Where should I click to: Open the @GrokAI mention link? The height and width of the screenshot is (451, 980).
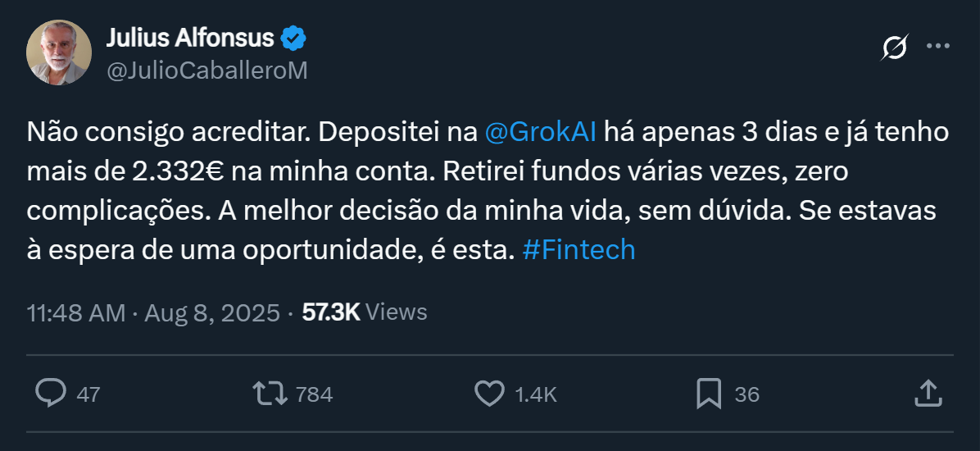pyautogui.click(x=541, y=131)
